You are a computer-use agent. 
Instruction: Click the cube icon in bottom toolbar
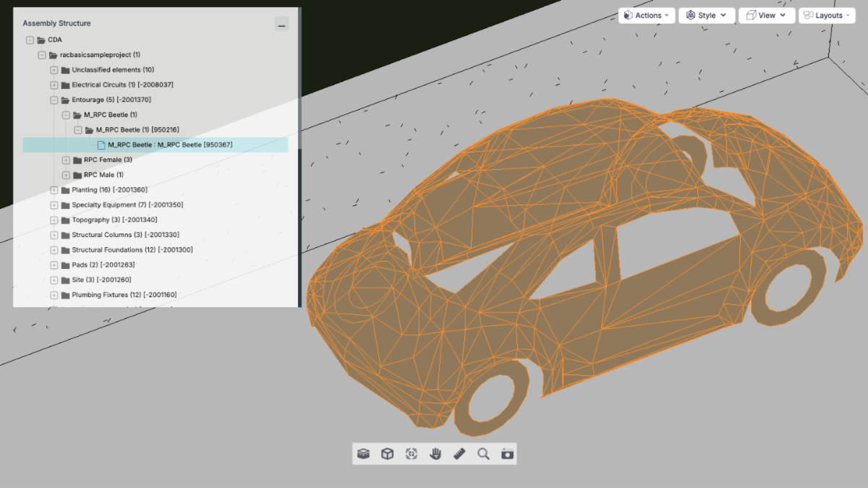[x=388, y=454]
